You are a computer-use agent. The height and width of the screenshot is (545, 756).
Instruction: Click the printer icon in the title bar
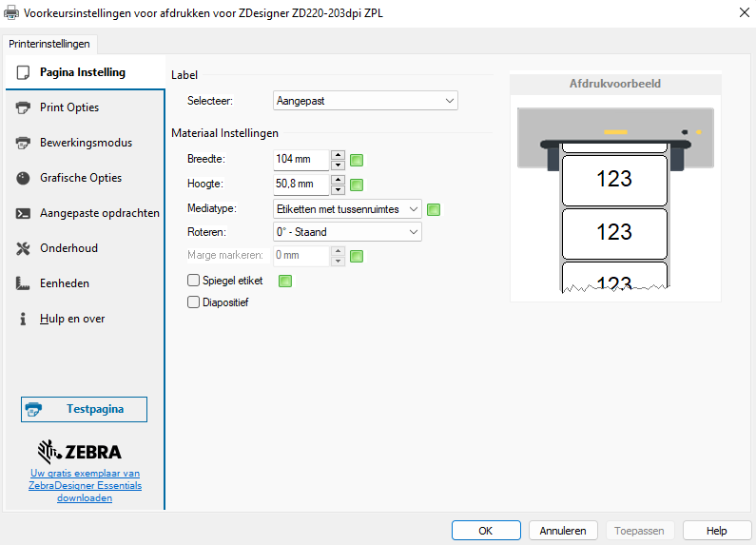coord(11,12)
